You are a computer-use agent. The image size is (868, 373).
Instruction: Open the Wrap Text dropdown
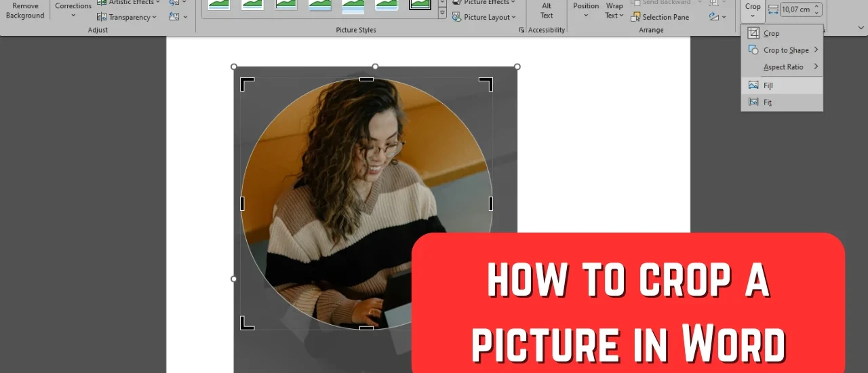[614, 10]
